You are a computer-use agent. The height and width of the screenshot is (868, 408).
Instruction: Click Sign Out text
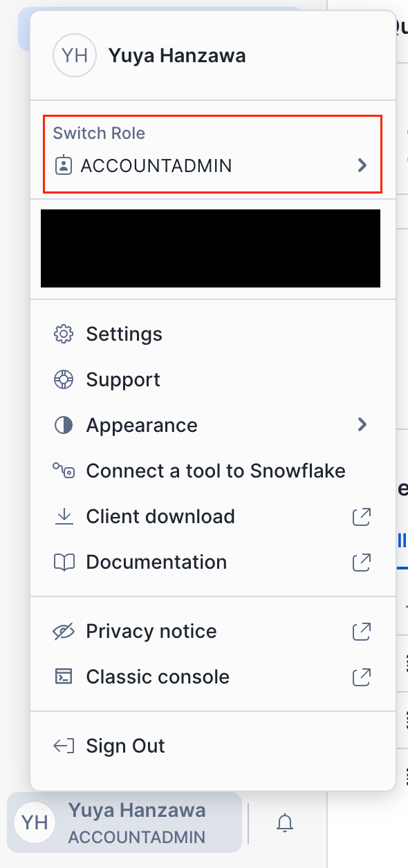tap(126, 746)
